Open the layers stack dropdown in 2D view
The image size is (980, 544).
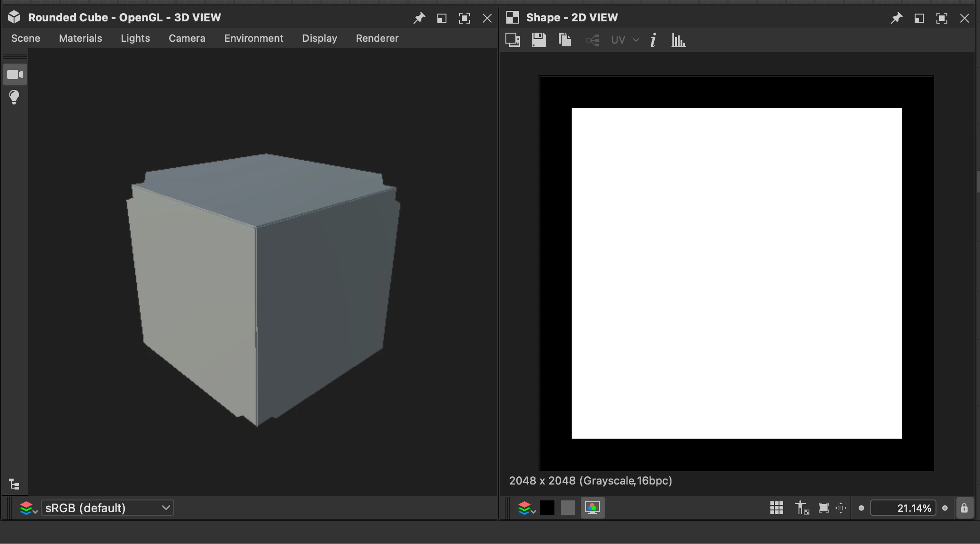(x=526, y=508)
